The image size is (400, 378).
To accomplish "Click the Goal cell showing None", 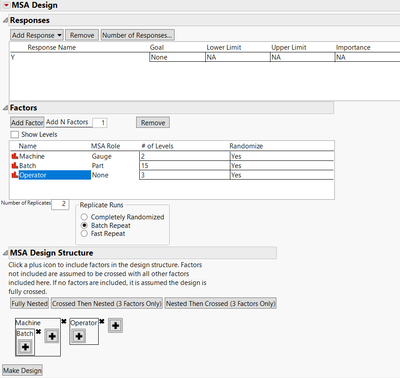I will (x=177, y=57).
